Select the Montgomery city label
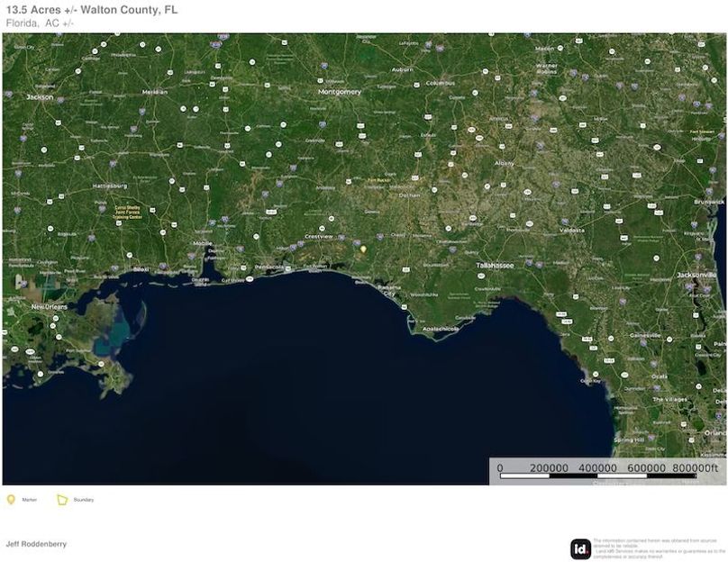The height and width of the screenshot is (562, 728). 340,92
